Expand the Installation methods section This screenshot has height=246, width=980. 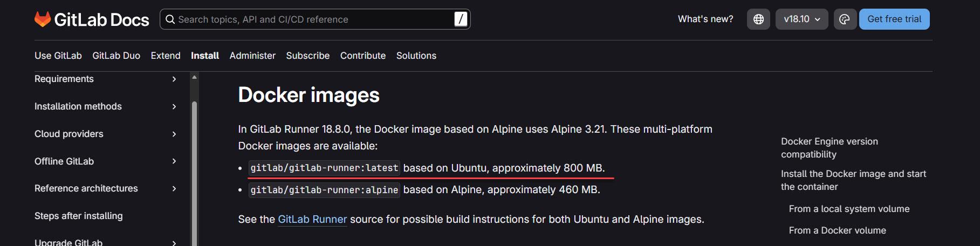tap(174, 107)
